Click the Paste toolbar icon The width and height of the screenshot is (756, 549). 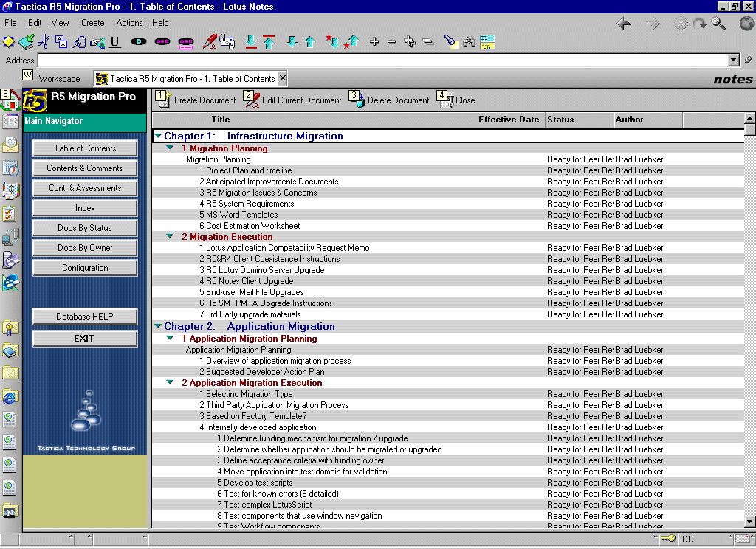79,42
